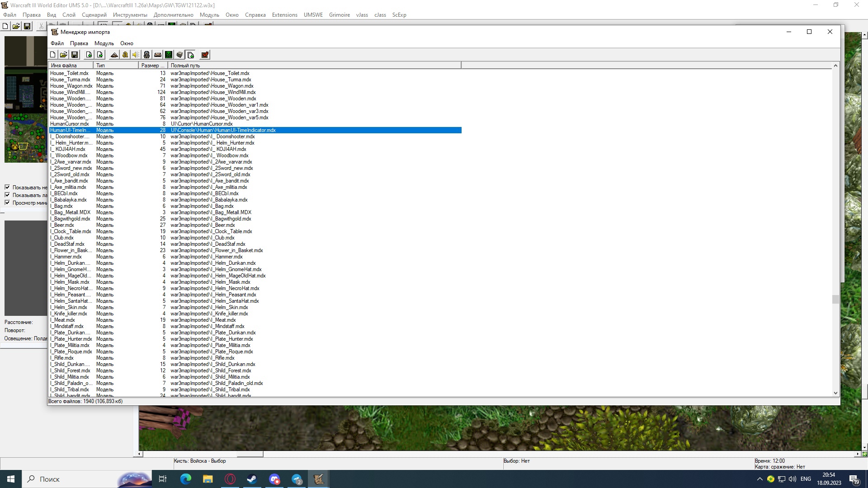Open the Trigger Editor golden 'a' icon
The width and height of the screenshot is (868, 488).
(125, 55)
